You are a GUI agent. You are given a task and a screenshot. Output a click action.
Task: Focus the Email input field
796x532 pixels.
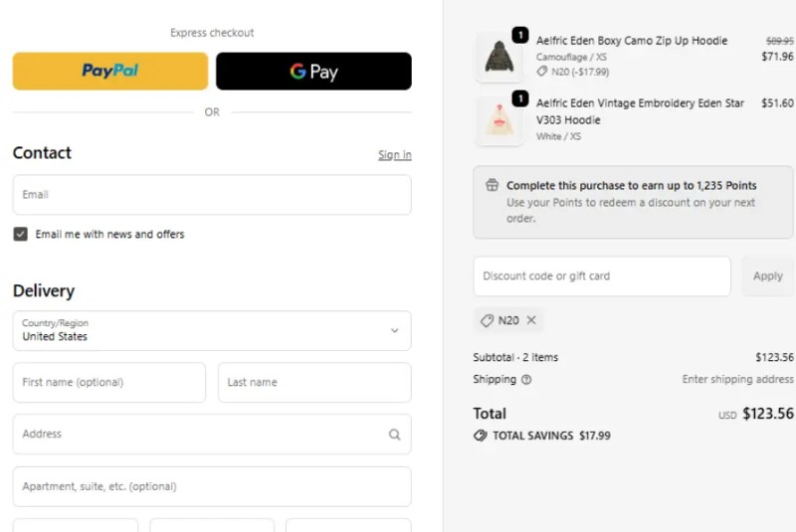click(x=212, y=195)
